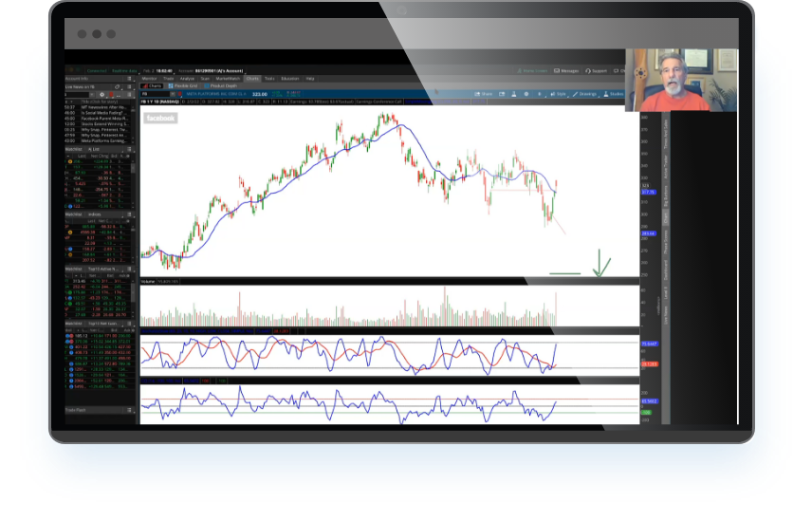Screen dimensions: 812x521
Task: Select the Tools tab
Action: click(x=269, y=79)
